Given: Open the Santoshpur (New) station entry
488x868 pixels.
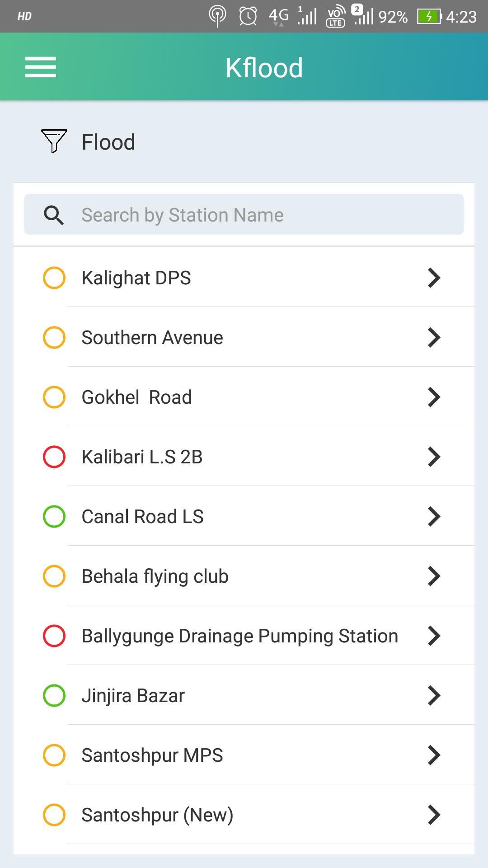Looking at the screenshot, I should 157,815.
